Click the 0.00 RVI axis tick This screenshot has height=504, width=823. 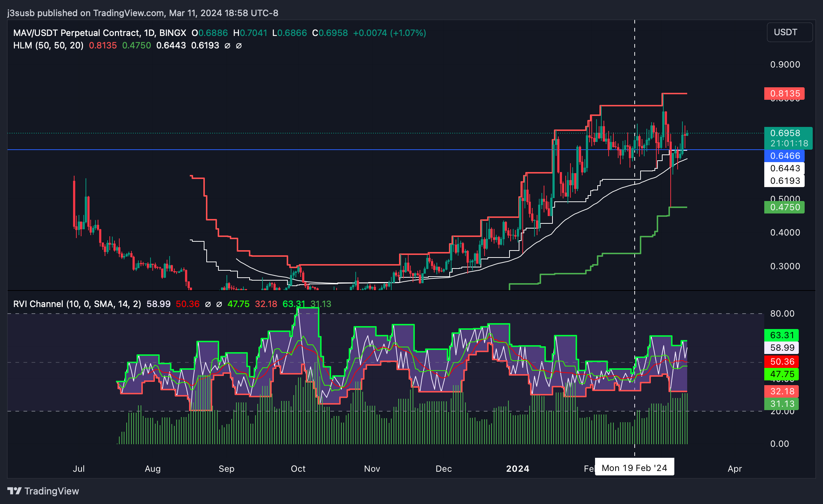(779, 444)
